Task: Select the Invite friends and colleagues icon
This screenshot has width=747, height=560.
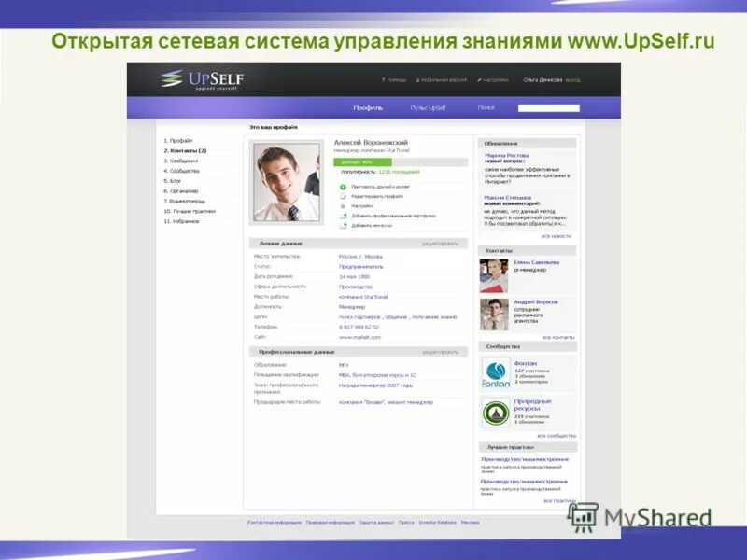Action: point(344,187)
